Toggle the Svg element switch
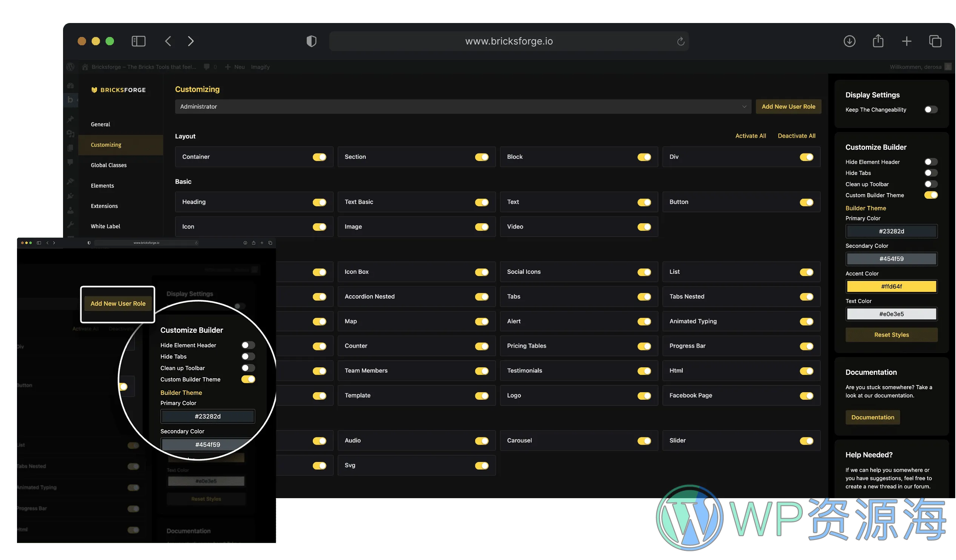The image size is (956, 560). coord(482,466)
